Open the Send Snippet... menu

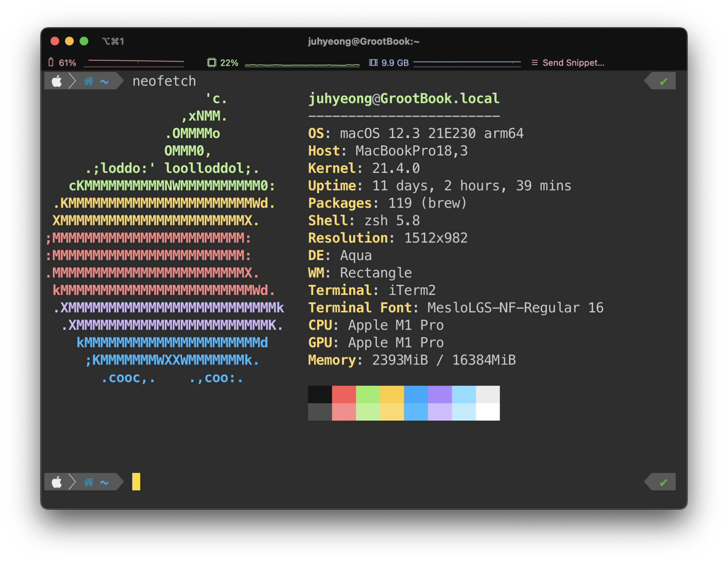[x=573, y=63]
